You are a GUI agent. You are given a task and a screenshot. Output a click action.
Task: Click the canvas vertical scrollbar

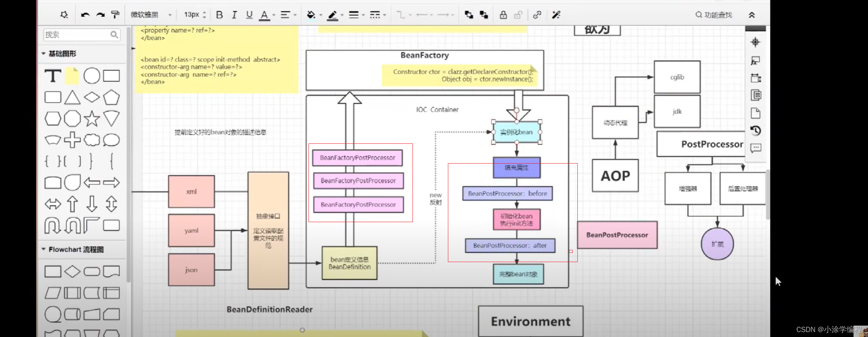click(x=768, y=194)
